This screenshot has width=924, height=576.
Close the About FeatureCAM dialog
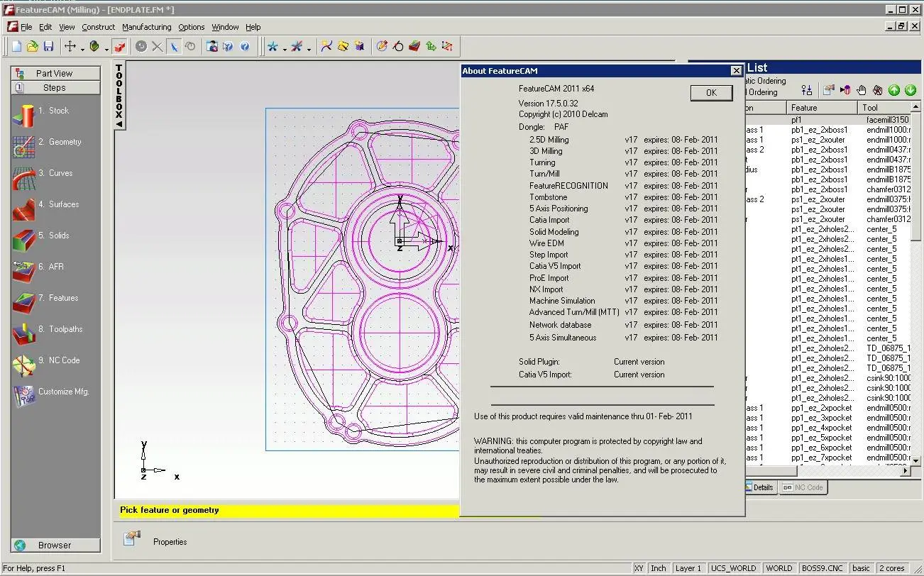point(736,70)
